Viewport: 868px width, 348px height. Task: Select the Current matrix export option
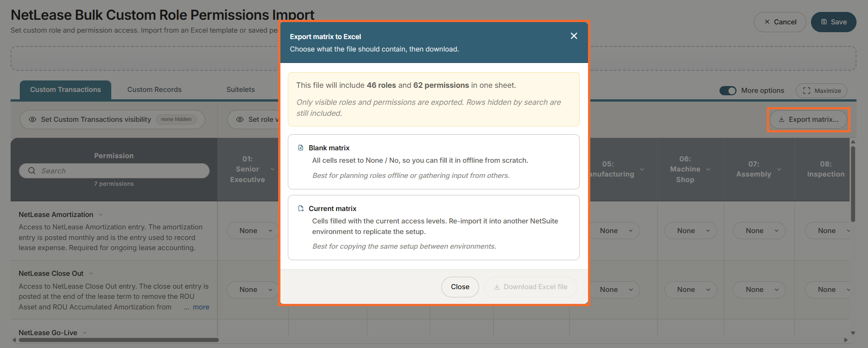pos(434,228)
